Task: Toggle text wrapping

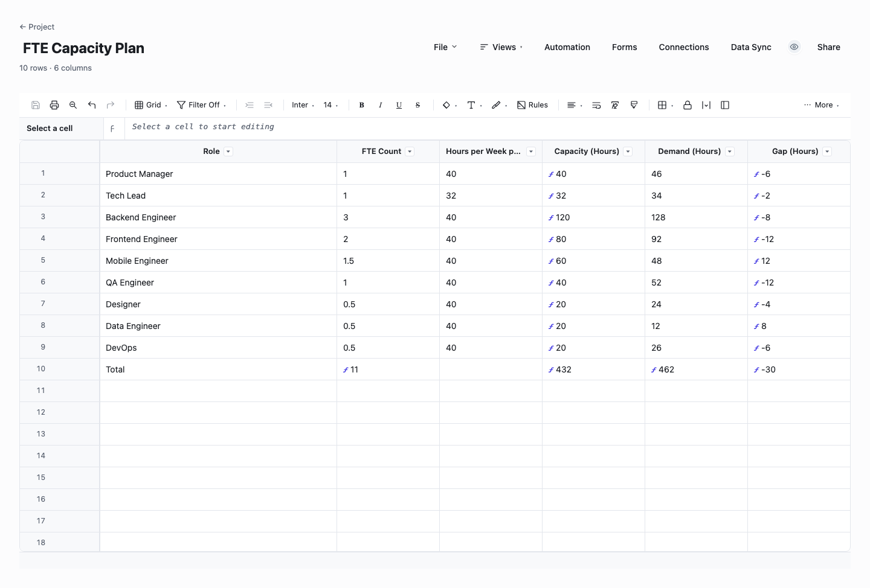Action: coord(596,105)
